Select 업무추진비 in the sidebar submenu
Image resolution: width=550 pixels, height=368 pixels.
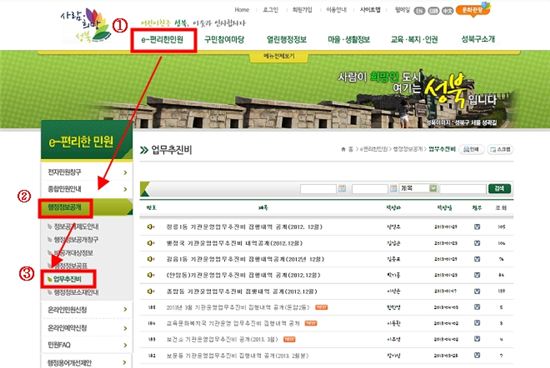67,279
